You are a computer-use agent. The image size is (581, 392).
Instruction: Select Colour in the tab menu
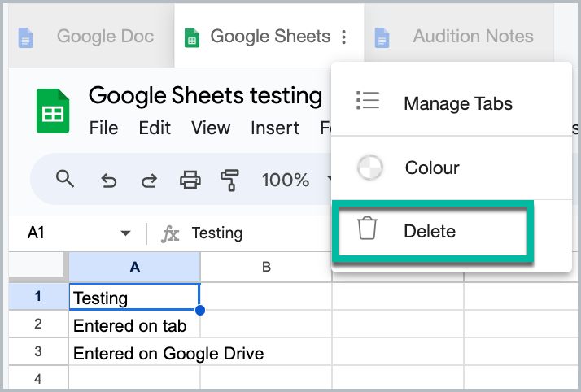click(x=452, y=168)
